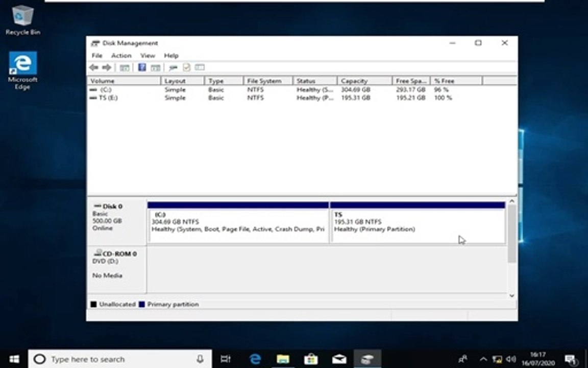Click the 293.17 GB free space cell
Viewport: 588px width, 368px height.
point(410,90)
